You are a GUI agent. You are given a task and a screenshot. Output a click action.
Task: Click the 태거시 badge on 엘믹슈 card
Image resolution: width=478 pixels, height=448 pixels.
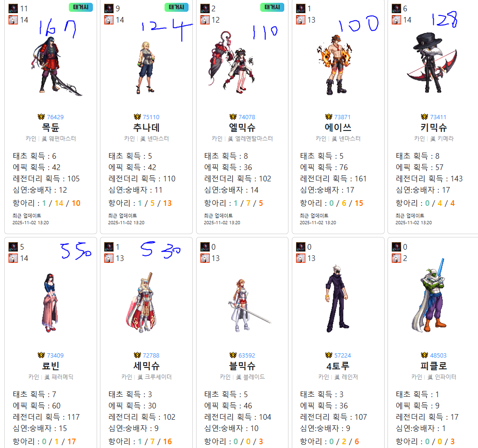tap(272, 8)
